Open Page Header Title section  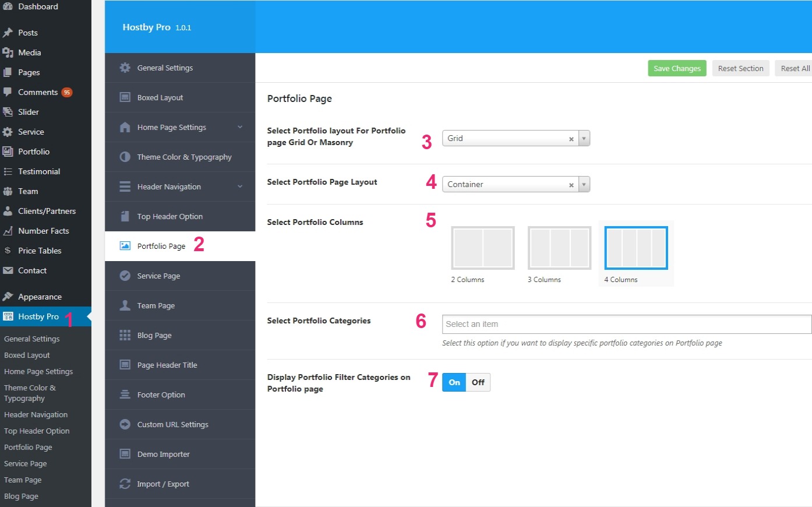click(x=180, y=365)
